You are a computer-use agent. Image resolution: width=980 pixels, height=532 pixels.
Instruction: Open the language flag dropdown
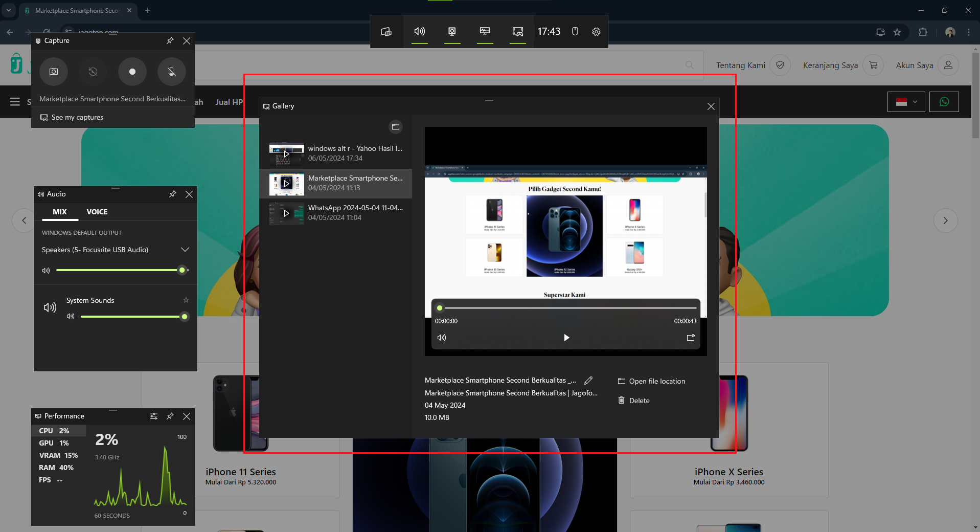click(906, 102)
